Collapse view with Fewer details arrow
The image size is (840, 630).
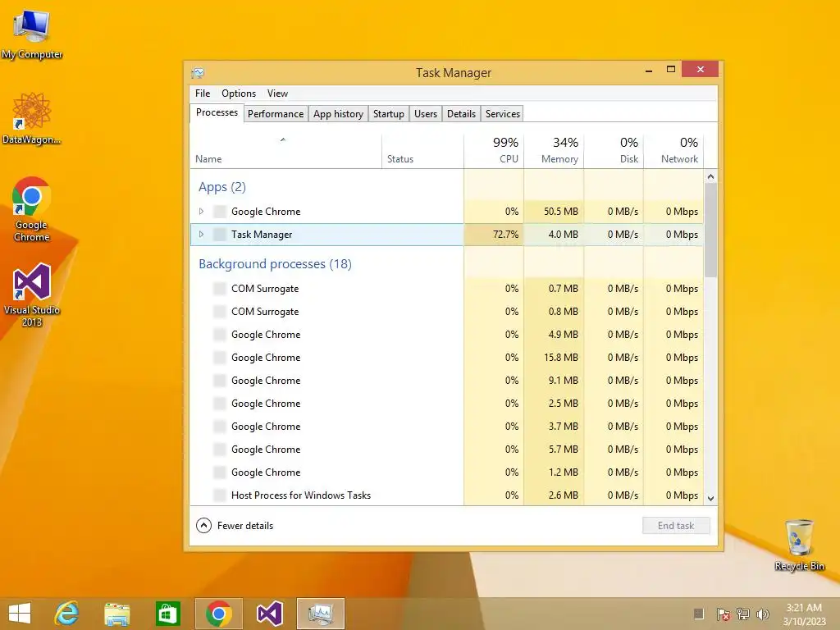[x=203, y=526]
